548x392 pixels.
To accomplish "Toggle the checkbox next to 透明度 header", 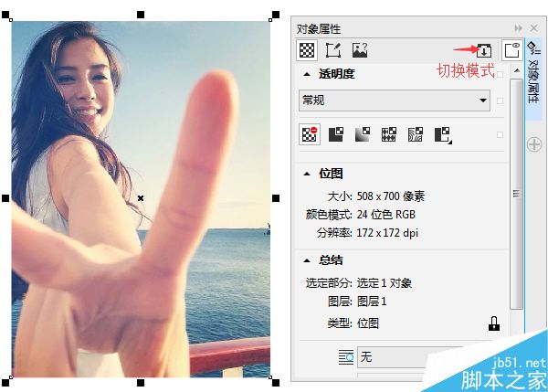I will tap(501, 75).
